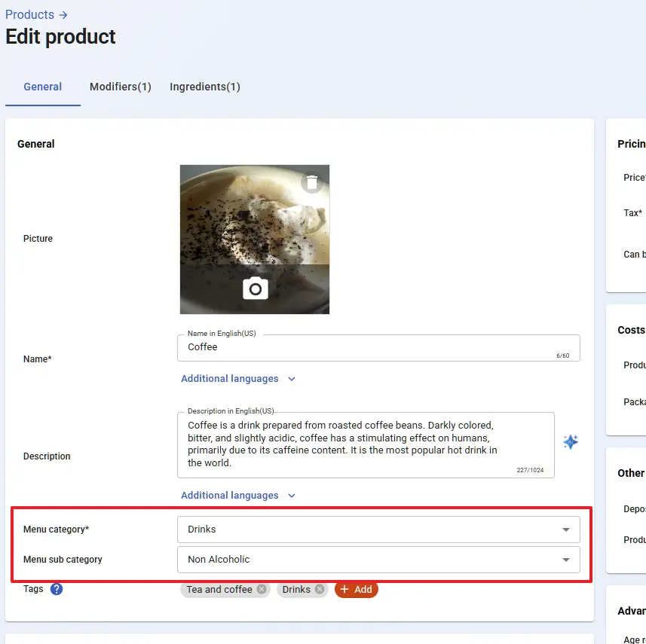Screen dimensions: 646x644
Task: Go back via Products breadcrumb link
Action: (29, 14)
